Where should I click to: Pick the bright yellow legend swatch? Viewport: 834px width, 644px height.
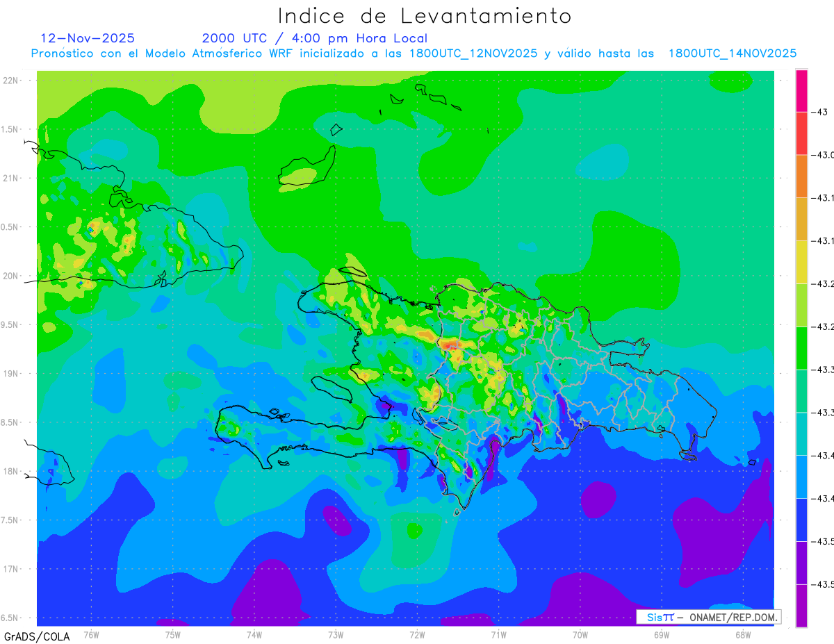coord(801,263)
